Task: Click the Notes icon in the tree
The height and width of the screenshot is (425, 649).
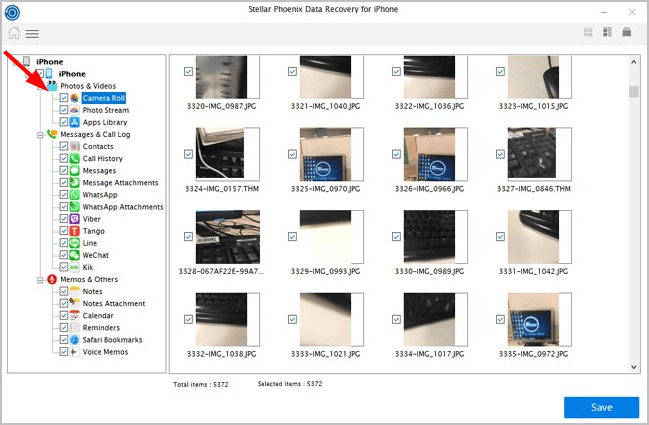Action: pos(75,291)
